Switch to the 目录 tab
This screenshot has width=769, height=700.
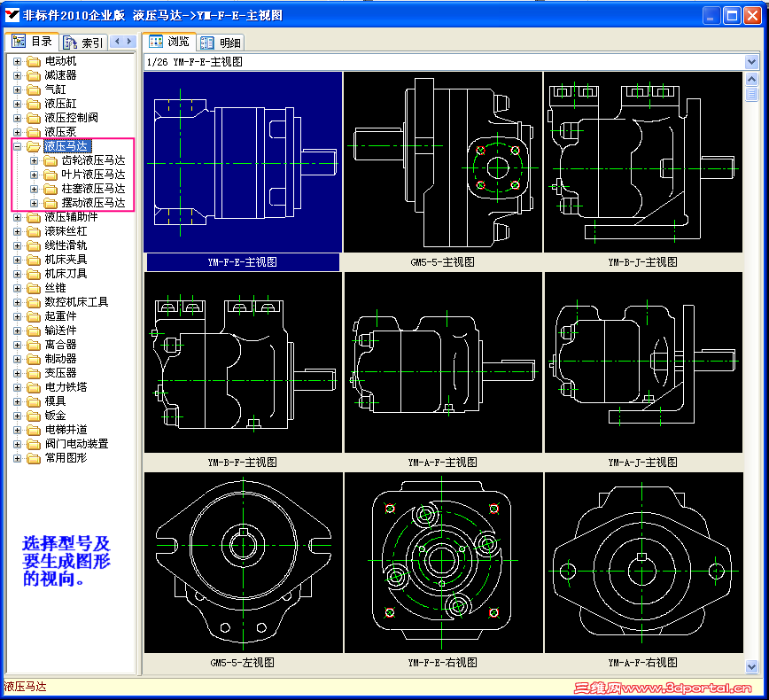32,42
